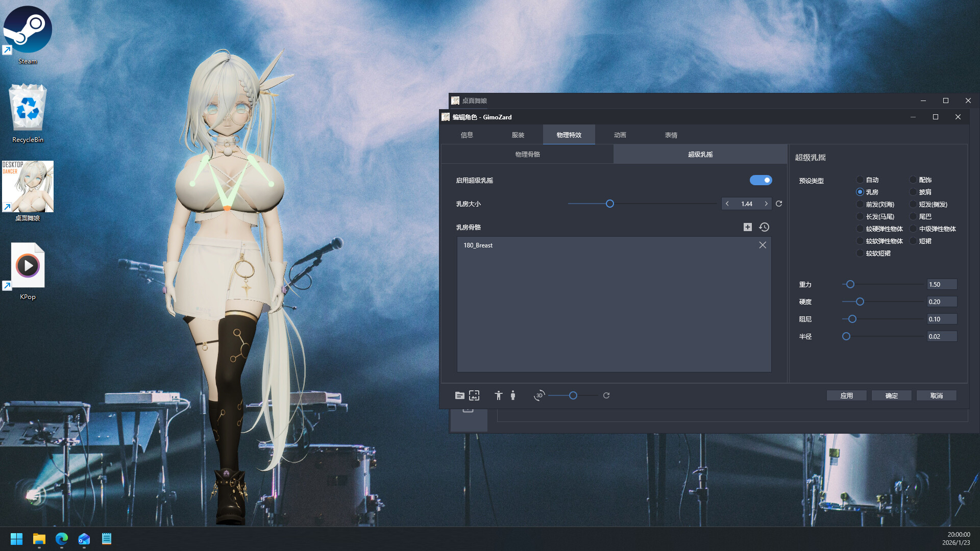Reset camera view with the refresh icon
This screenshot has height=551, width=980.
606,395
